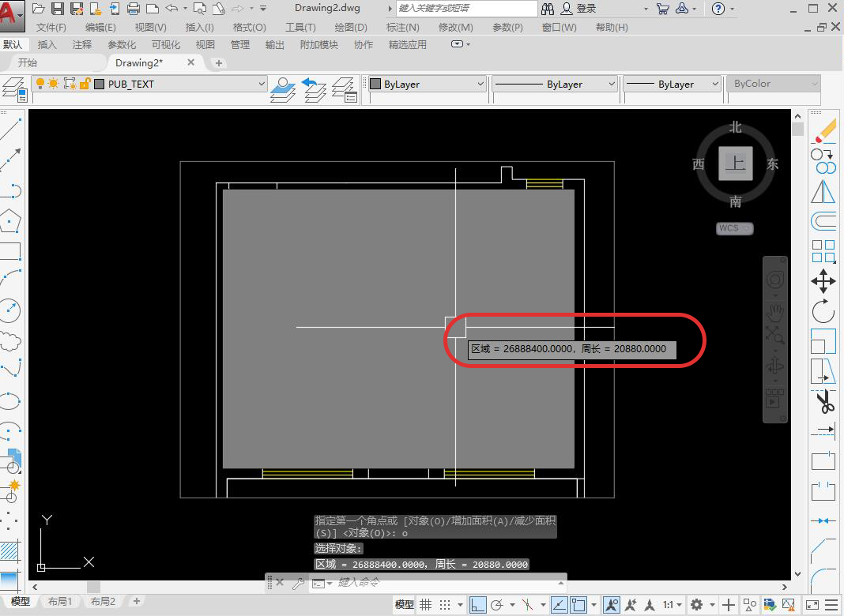Open the ByLayer color dropdown
844x616 pixels.
click(480, 84)
